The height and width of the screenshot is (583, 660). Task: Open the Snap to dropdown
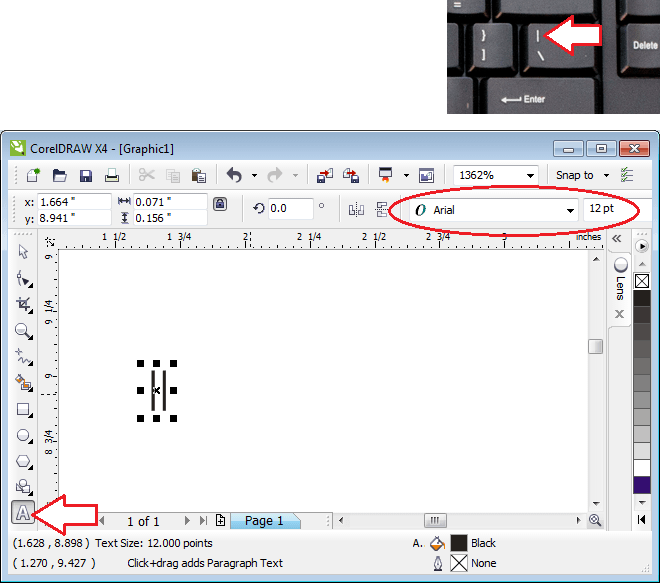pos(608,175)
